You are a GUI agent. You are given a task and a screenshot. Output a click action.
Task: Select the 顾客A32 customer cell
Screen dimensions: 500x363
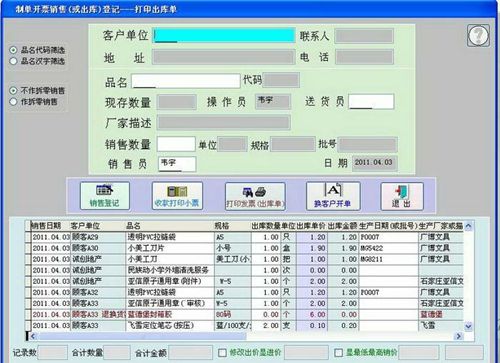[98, 292]
